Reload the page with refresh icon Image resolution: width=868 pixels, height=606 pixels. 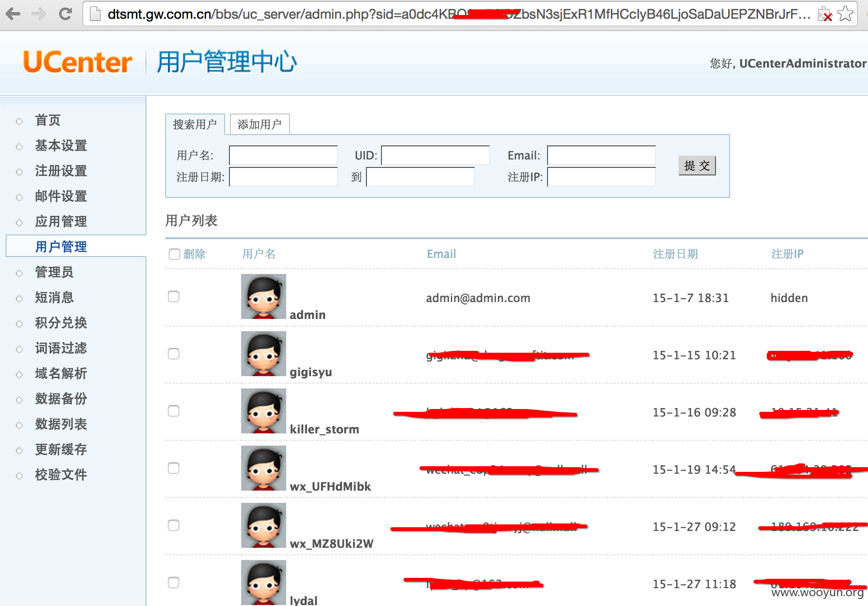pyautogui.click(x=65, y=14)
